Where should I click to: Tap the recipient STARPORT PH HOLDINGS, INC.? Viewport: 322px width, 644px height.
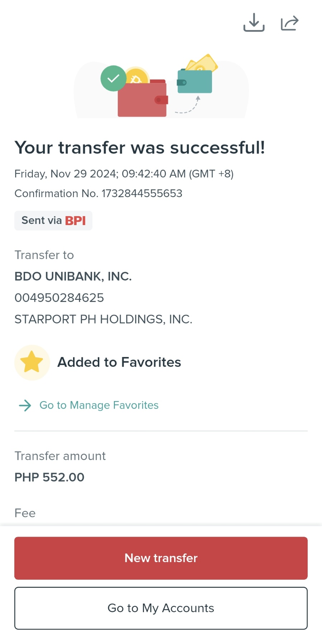click(x=103, y=319)
